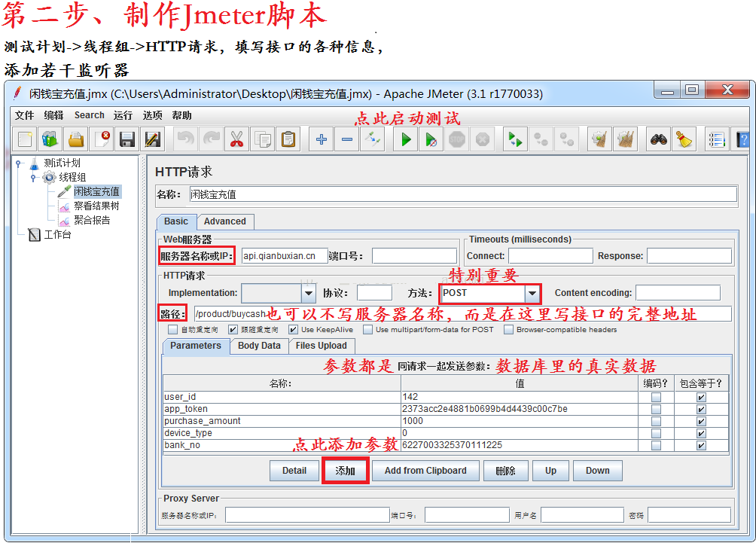756x543 pixels.
Task: Select 工作台 in the tree
Action: tap(57, 235)
